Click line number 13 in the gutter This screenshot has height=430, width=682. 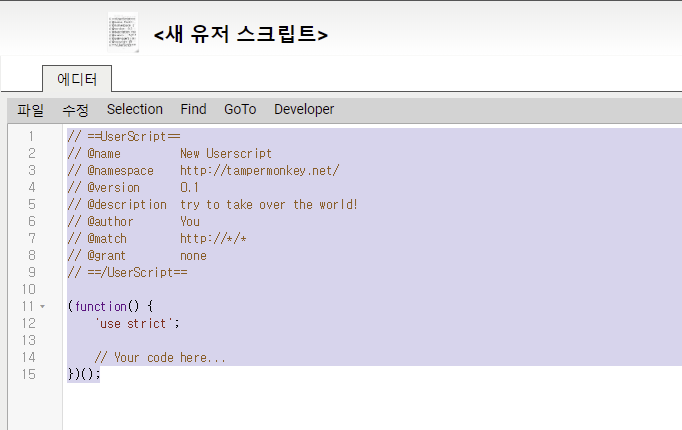(x=29, y=340)
